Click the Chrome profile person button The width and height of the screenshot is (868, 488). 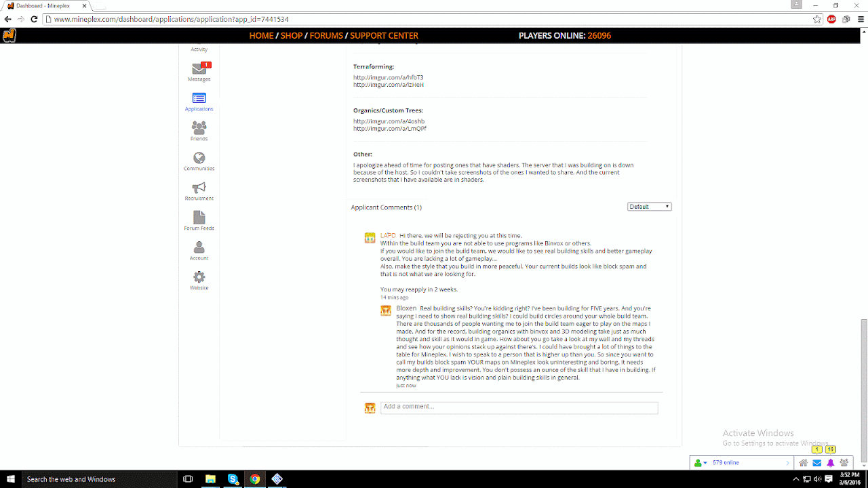797,5
